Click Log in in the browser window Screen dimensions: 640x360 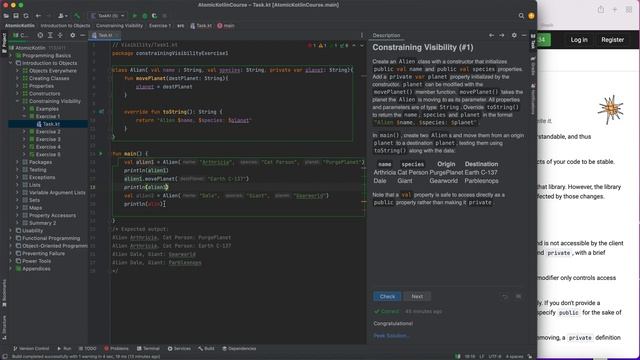pos(579,40)
